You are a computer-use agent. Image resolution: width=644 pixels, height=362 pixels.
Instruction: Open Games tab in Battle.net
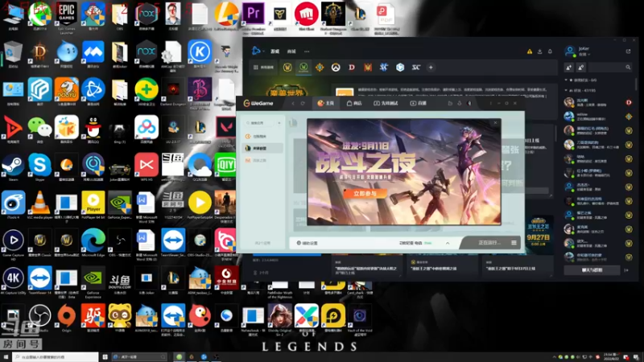pos(275,51)
